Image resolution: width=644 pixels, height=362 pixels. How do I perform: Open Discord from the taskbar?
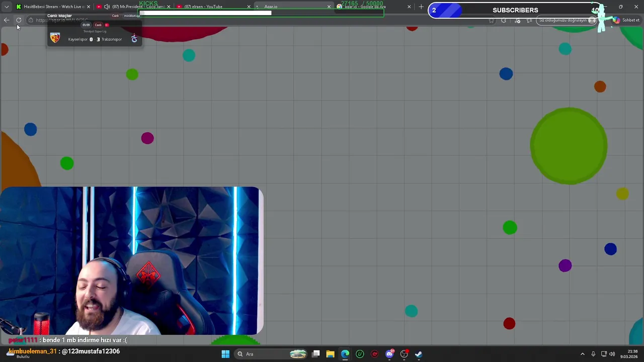point(389,354)
